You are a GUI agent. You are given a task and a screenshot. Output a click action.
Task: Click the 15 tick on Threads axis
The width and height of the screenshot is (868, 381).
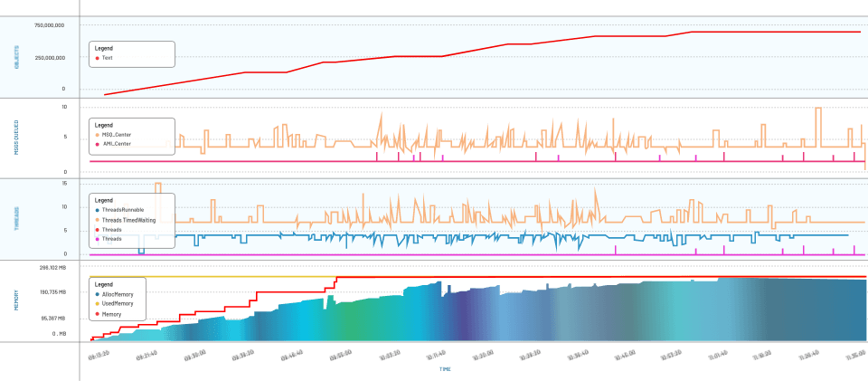pyautogui.click(x=64, y=184)
